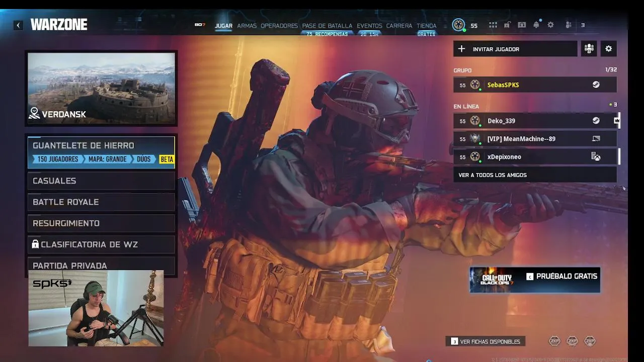Select SebasSPKS name in the group

point(503,84)
